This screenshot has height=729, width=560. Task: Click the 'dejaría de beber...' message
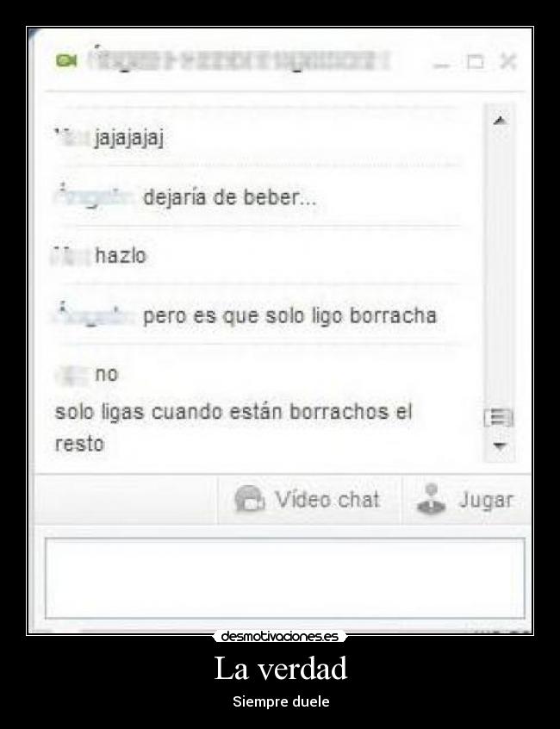(x=229, y=198)
